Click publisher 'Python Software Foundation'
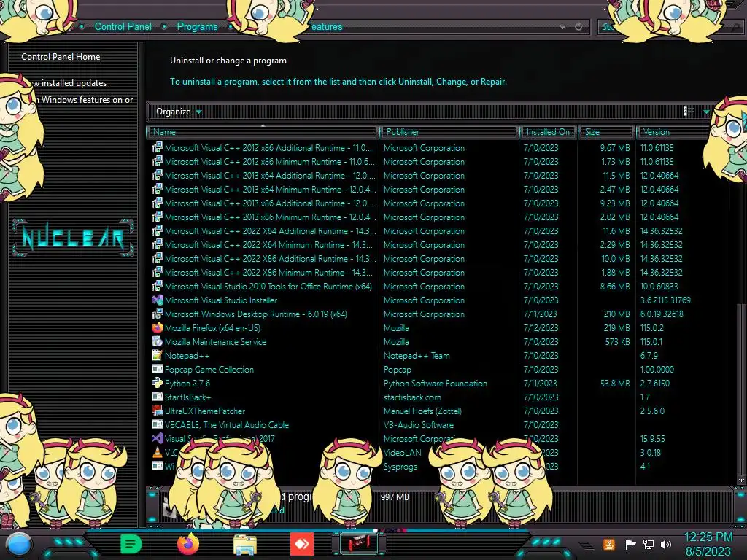 [435, 383]
